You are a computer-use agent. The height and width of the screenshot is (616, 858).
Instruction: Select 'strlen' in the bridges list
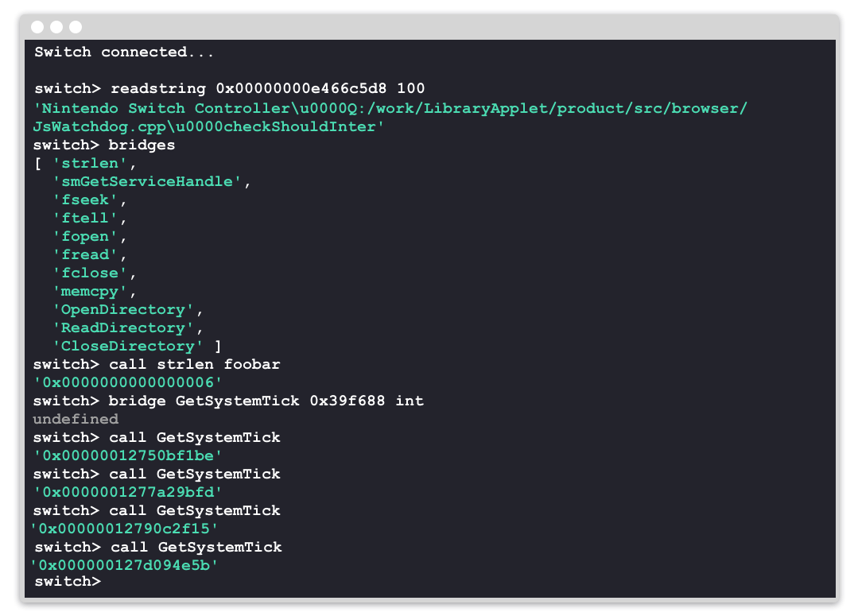tap(90, 164)
